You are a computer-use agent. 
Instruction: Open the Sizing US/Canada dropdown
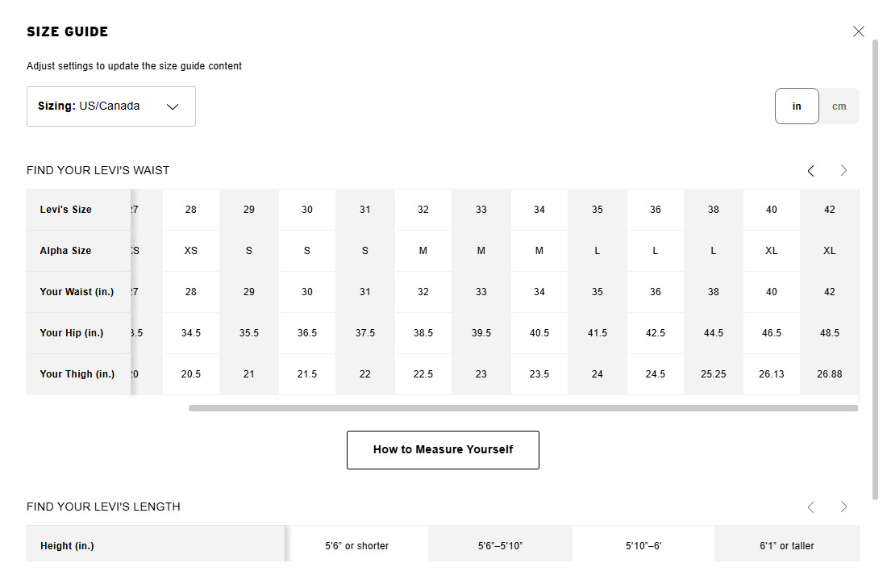pos(111,106)
